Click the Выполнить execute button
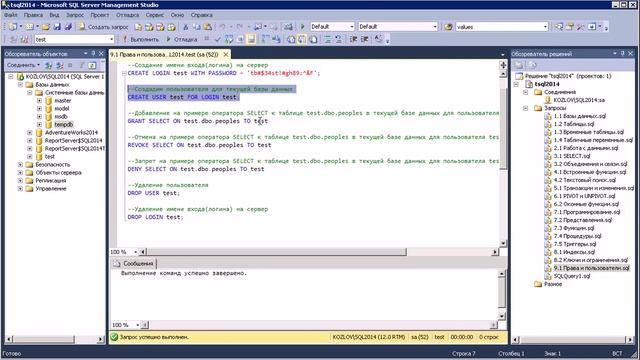 tap(140, 40)
